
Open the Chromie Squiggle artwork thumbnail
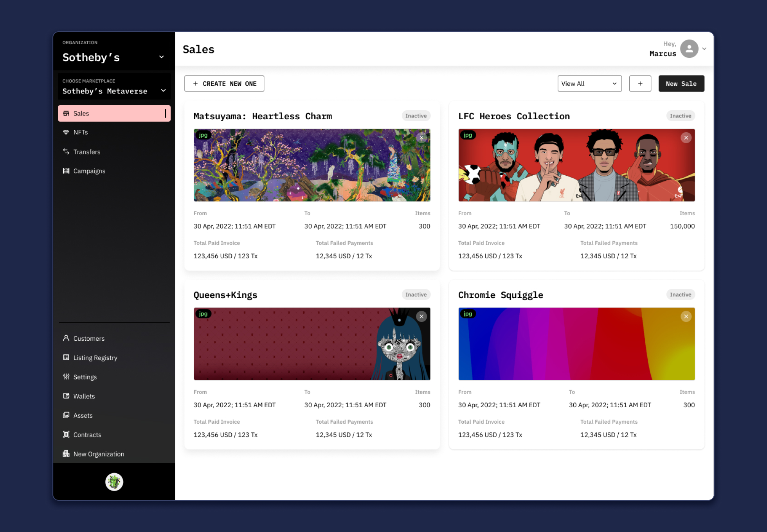pyautogui.click(x=576, y=344)
